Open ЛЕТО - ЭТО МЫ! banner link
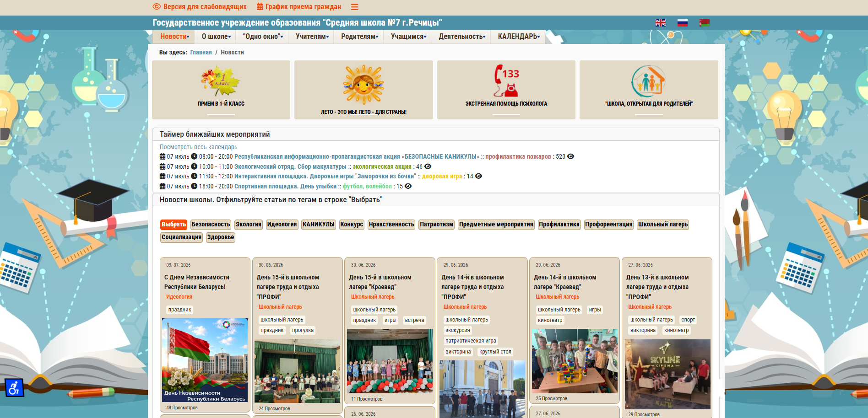 coord(363,112)
